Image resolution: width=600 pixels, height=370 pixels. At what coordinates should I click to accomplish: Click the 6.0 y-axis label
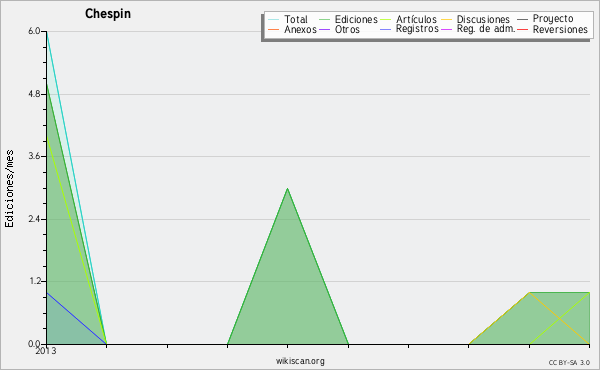pos(34,31)
